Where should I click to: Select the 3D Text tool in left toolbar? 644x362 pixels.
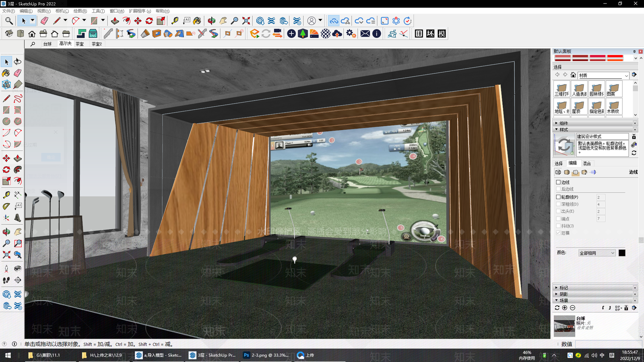[x=18, y=218]
